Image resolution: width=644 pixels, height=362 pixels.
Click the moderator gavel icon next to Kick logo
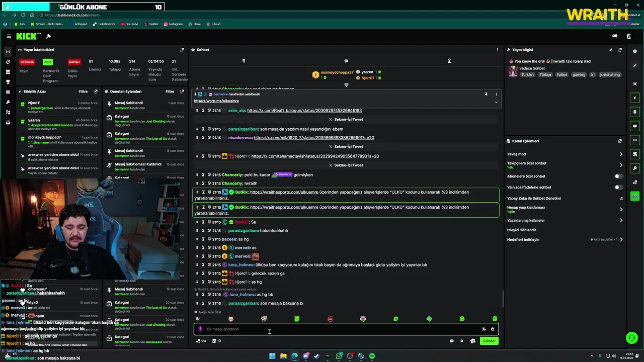[48, 36]
